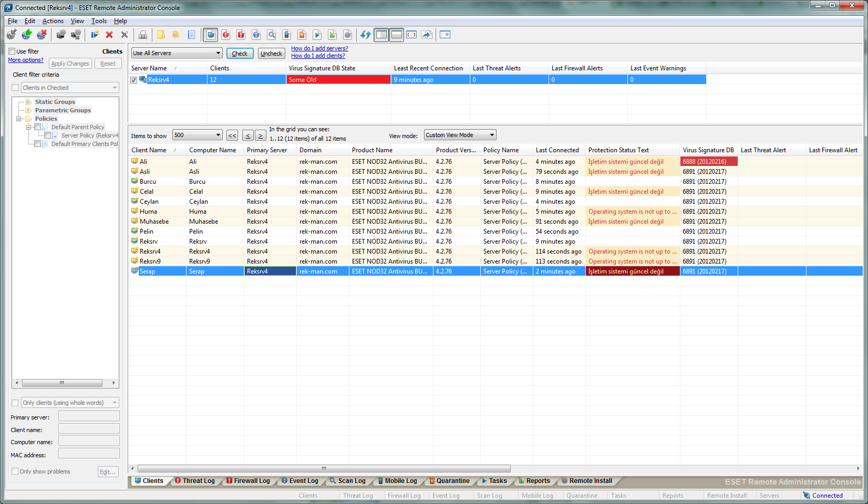Collapse the Default Parent Policy node
868x504 pixels.
tap(29, 127)
